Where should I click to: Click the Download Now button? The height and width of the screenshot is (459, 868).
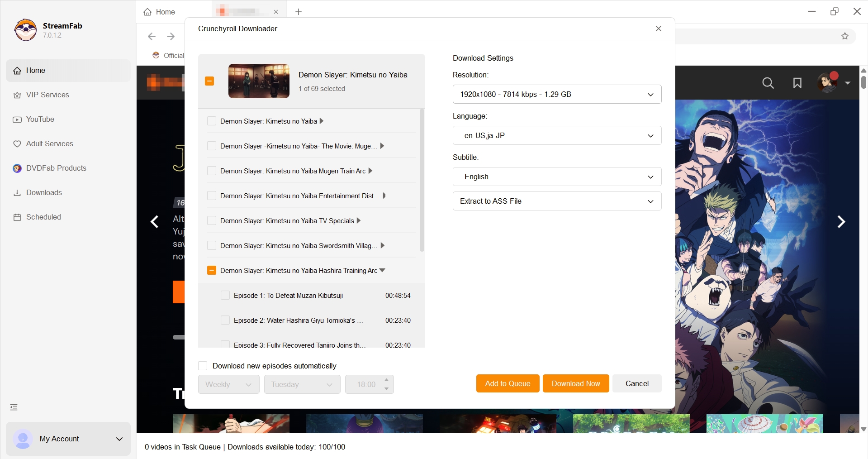coord(575,383)
